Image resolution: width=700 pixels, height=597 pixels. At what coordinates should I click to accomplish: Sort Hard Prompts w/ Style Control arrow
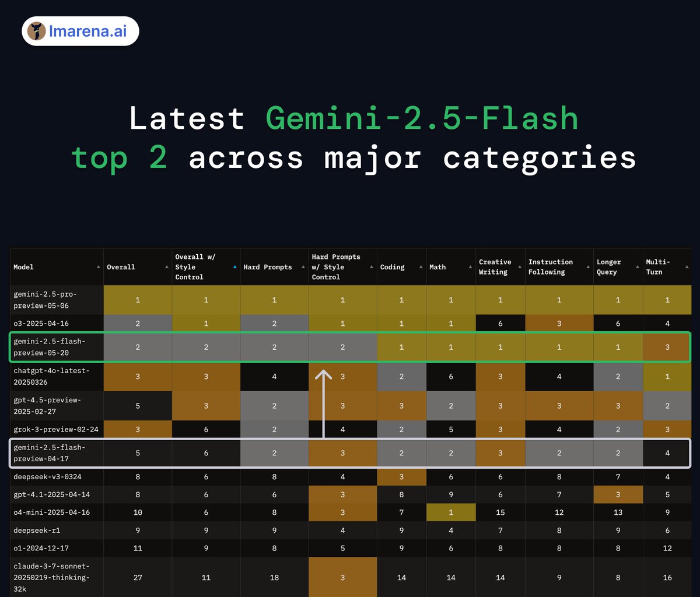point(372,267)
